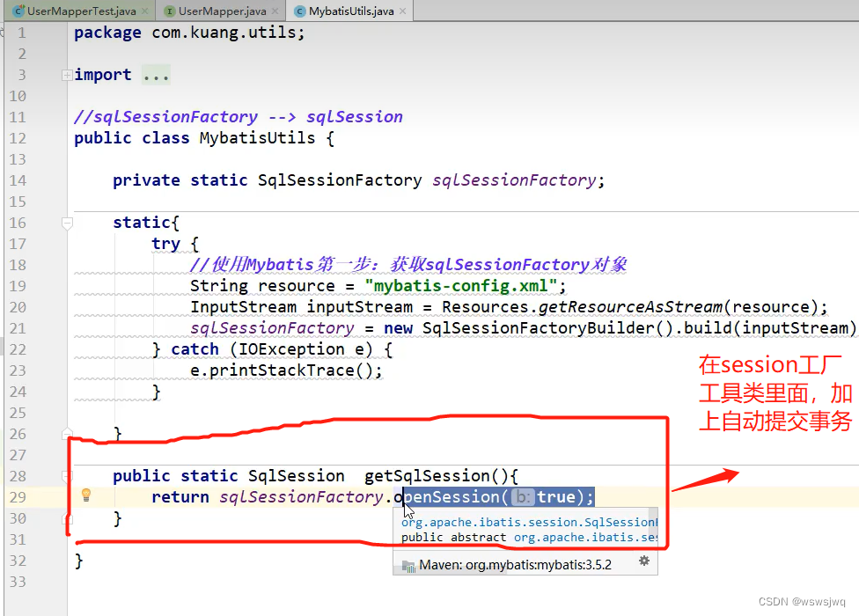
Task: Click line number 1 in the gutter
Action: pos(21,33)
